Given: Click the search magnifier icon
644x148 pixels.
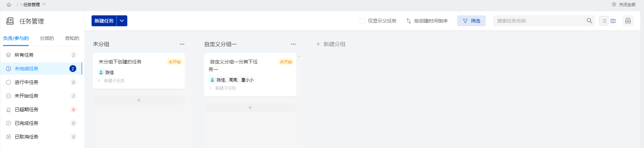Looking at the screenshot, I should pos(590,21).
